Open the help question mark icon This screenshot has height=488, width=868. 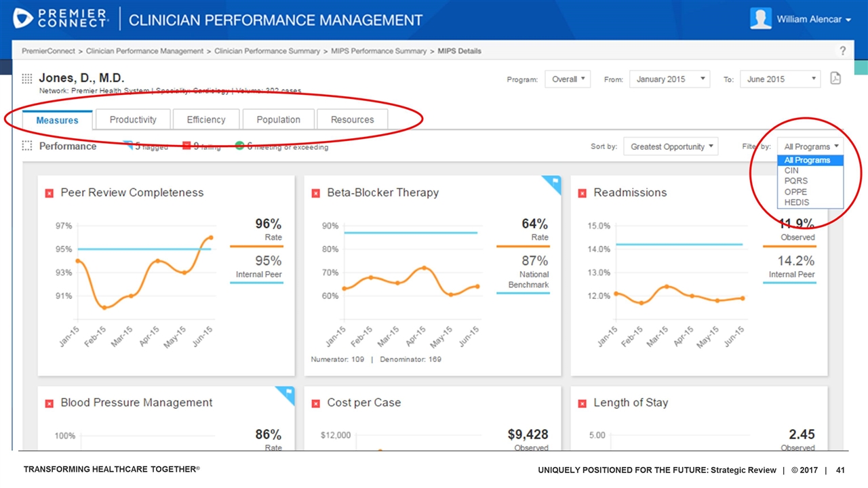tap(843, 51)
